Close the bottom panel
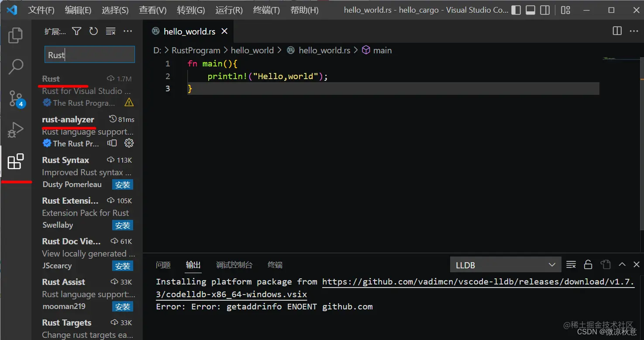The height and width of the screenshot is (340, 644). (636, 264)
